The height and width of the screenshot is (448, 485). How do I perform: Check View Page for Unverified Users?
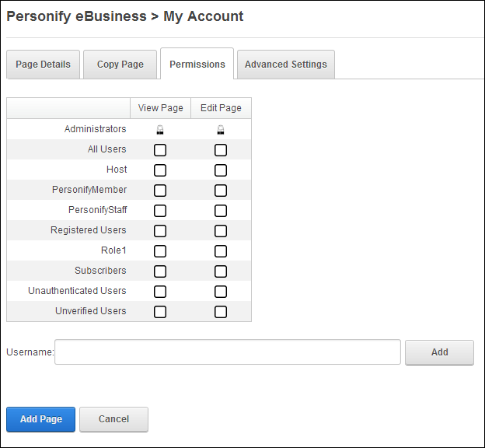click(160, 312)
